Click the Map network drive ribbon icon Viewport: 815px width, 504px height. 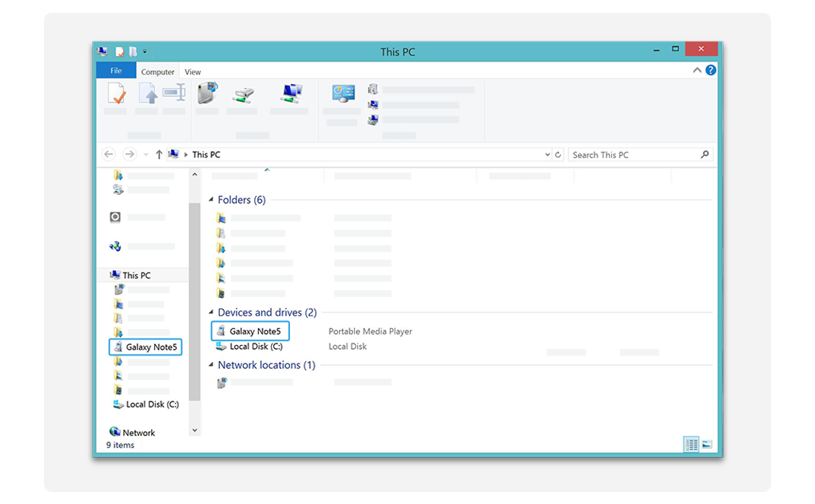tap(243, 94)
